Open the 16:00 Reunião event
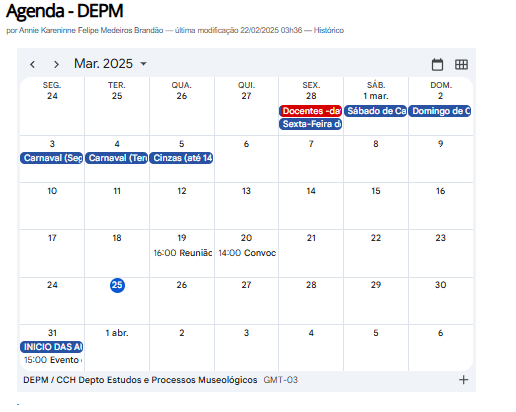 183,253
